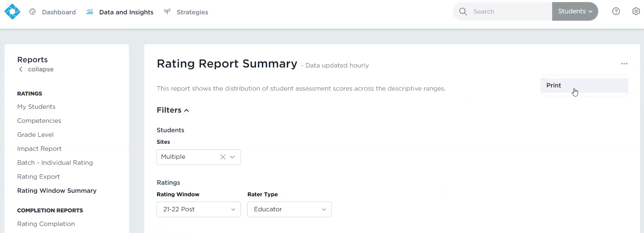The width and height of the screenshot is (644, 233).
Task: Clear the Sites selection with X
Action: point(223,157)
